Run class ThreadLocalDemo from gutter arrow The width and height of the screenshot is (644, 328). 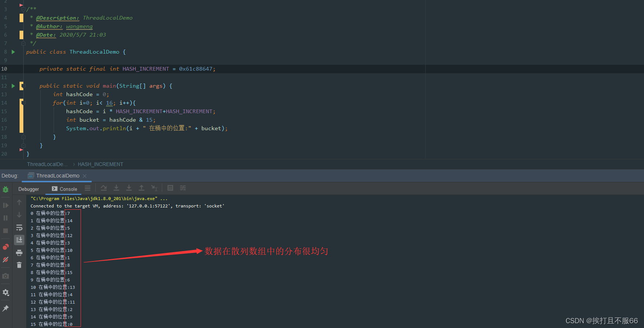[13, 52]
